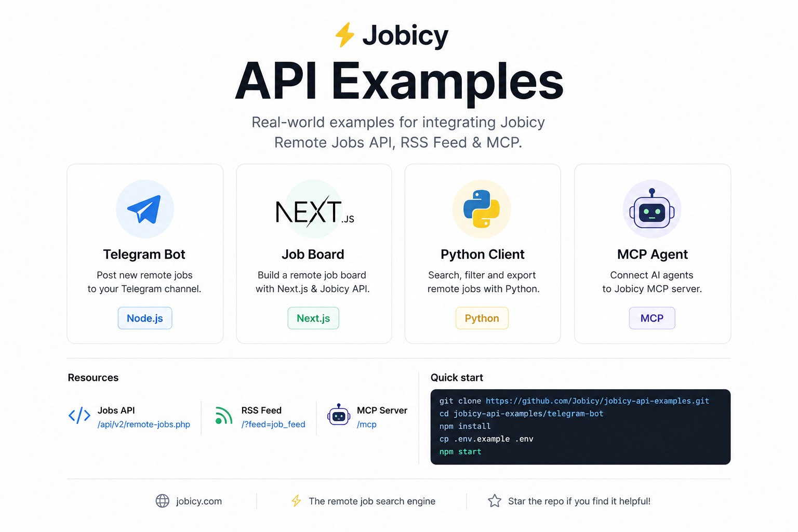This screenshot has height=532, width=798.
Task: Click the 'cd jobicy-api-examples/telegram-bot' line
Action: tap(522, 414)
